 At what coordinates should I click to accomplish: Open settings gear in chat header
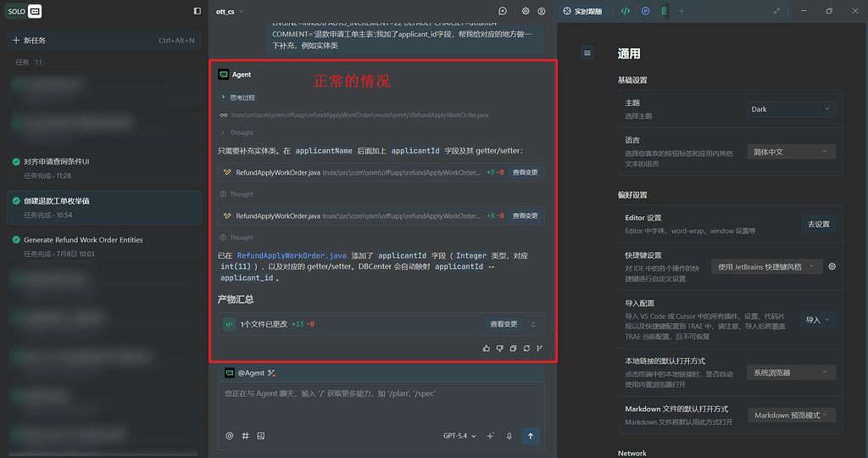pos(526,11)
